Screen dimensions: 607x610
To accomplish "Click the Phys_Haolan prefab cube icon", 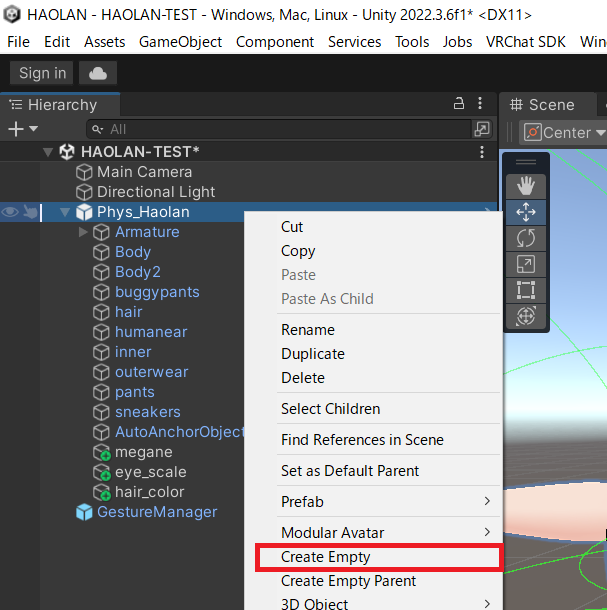I will coord(84,212).
